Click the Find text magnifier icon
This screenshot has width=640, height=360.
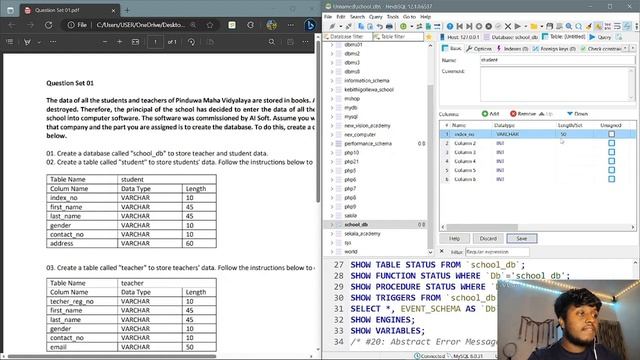coord(569,26)
